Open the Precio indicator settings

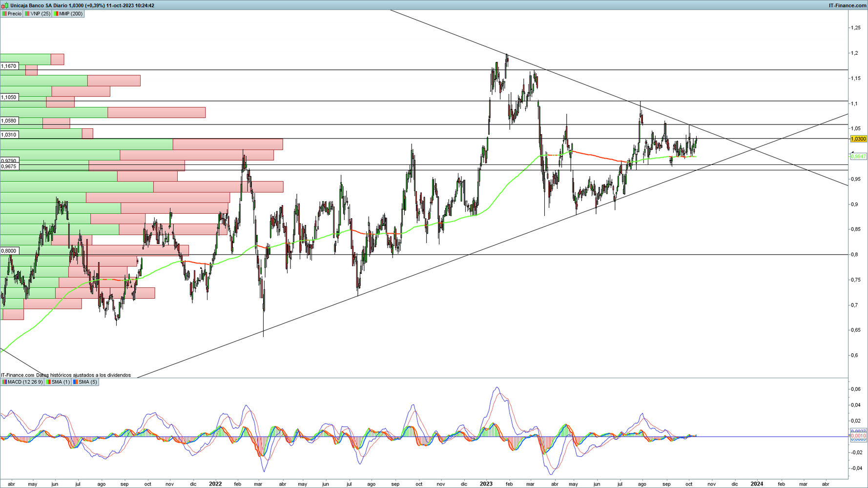point(12,14)
